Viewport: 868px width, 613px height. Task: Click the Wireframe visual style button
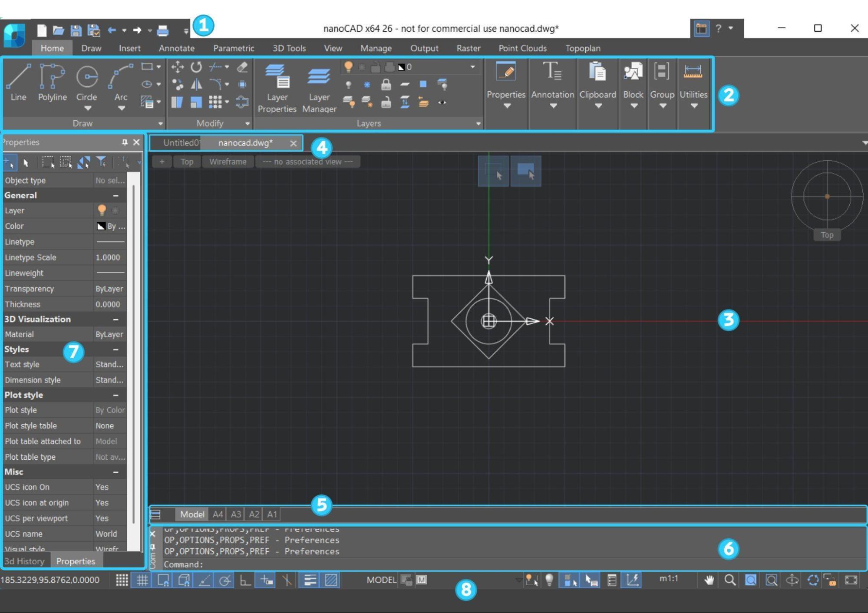click(x=228, y=161)
